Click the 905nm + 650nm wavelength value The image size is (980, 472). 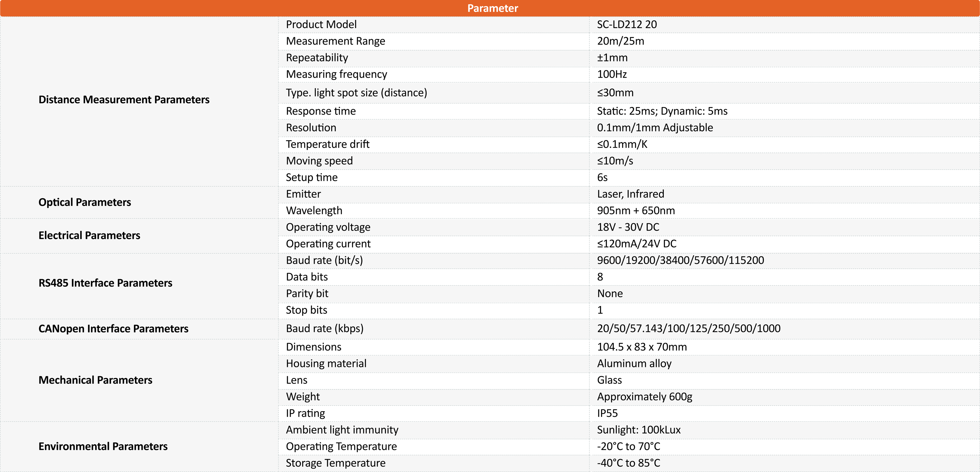[x=636, y=210]
